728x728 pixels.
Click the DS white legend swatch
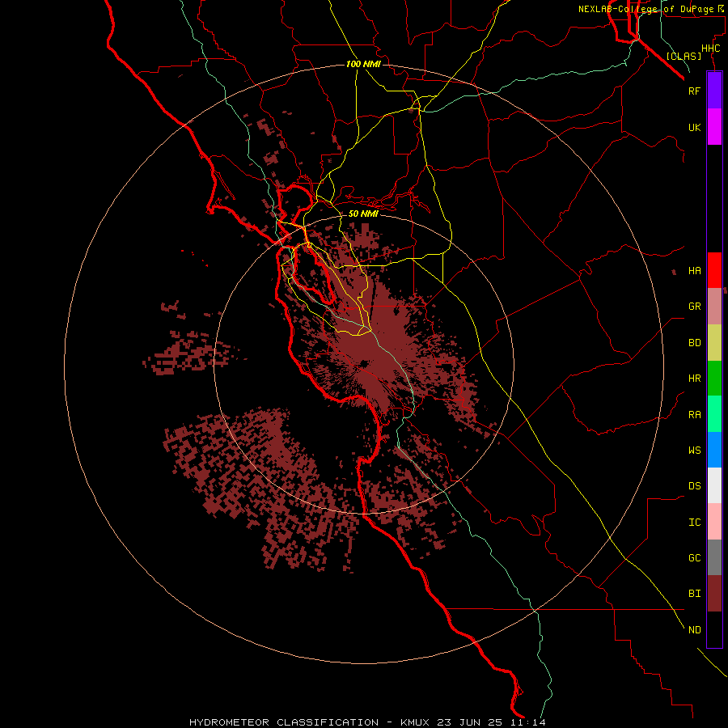tap(714, 485)
